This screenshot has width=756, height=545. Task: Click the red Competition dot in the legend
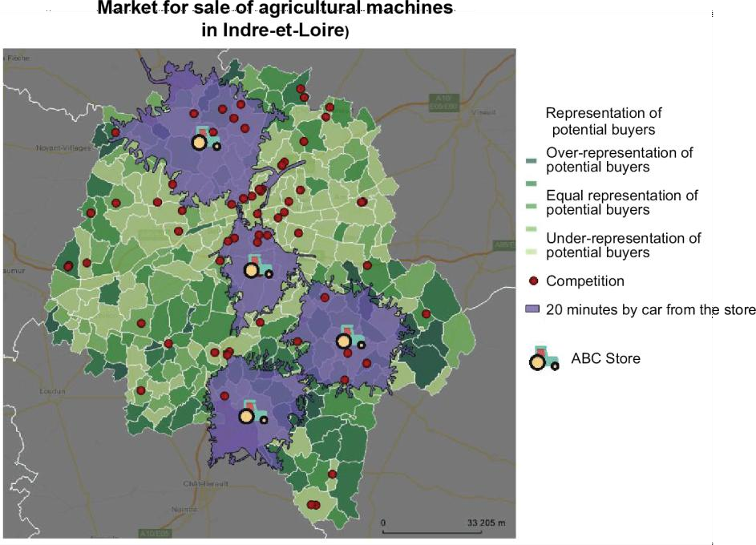coord(533,281)
